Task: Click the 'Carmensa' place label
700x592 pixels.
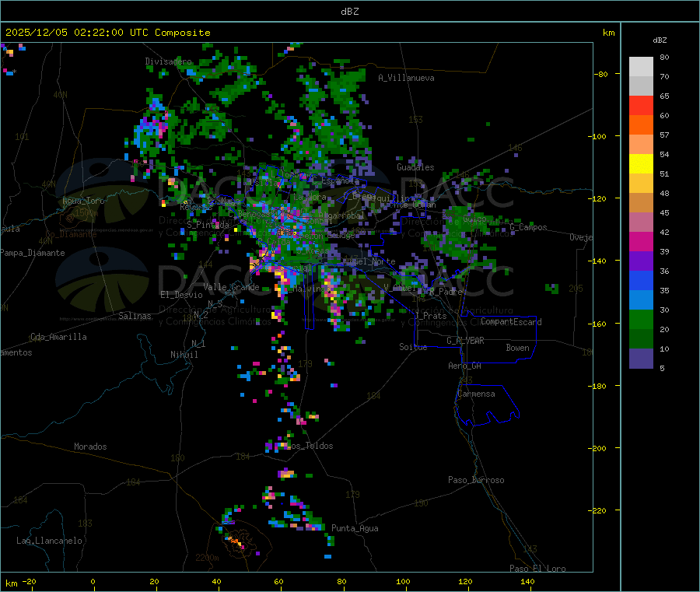Action: (x=476, y=394)
